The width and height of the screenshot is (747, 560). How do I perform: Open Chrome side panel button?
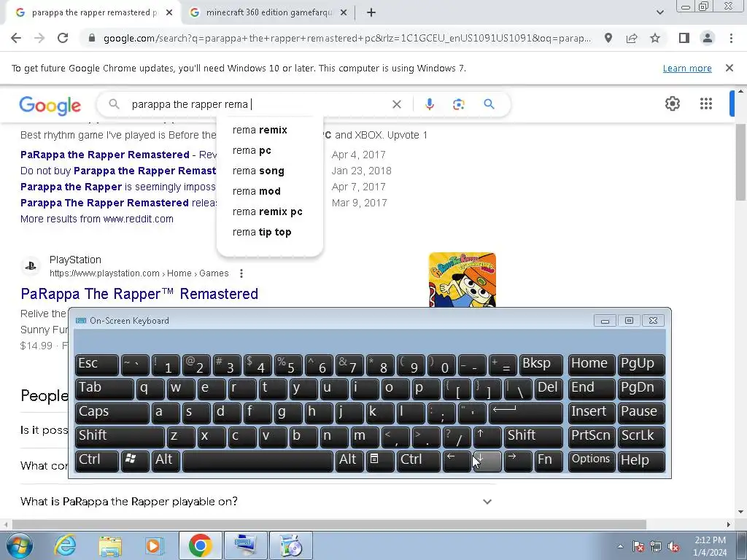coord(684,38)
